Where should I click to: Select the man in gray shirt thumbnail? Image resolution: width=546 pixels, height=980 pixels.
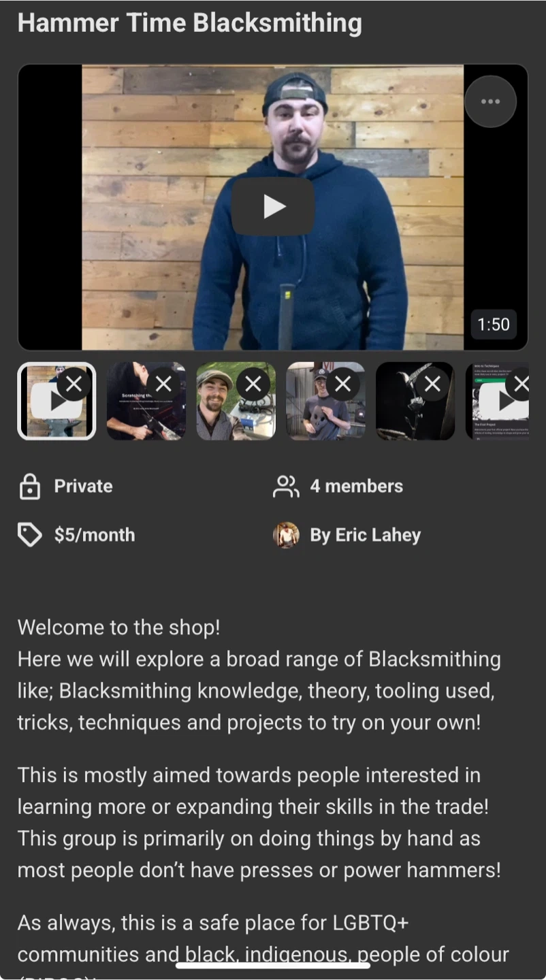(326, 401)
